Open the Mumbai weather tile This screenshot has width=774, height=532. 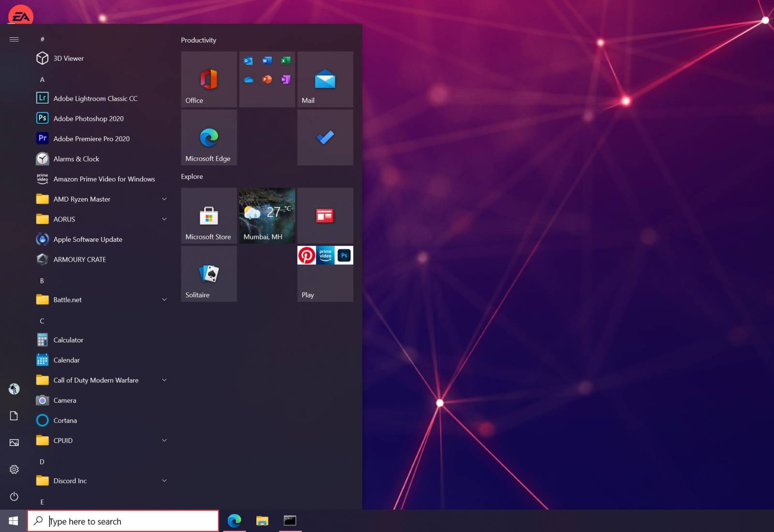coord(267,216)
